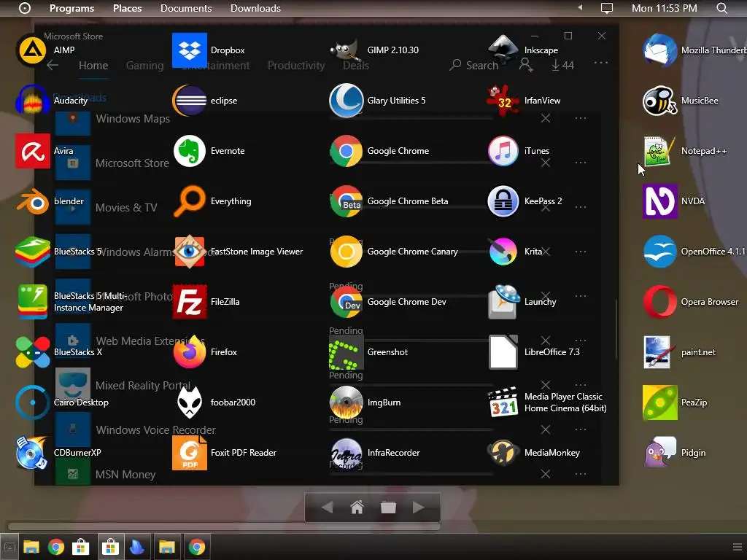The width and height of the screenshot is (747, 560).
Task: Click the search magnifier in top bar
Action: coord(722,8)
